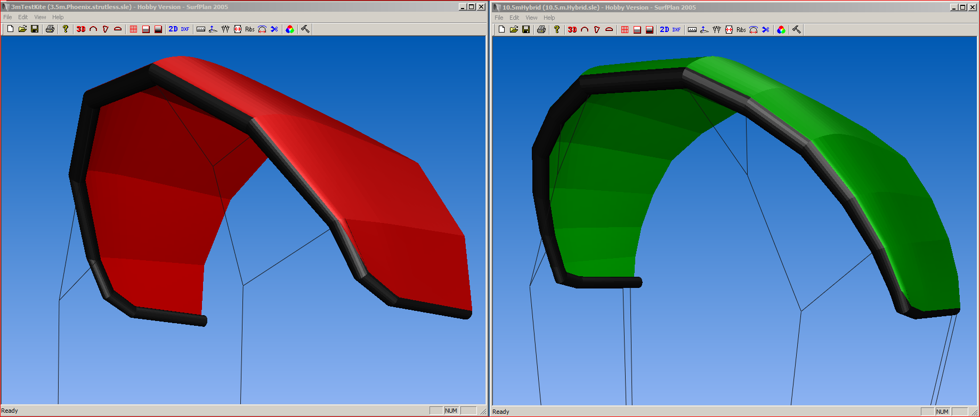This screenshot has height=417, width=980.
Task: Click the 2D view icon in 10.5mHybrid window
Action: tap(665, 30)
